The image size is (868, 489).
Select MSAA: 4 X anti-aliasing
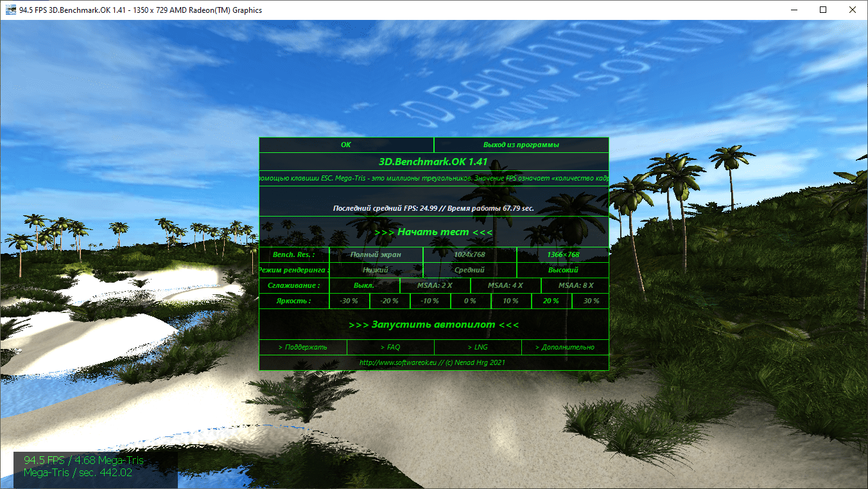(506, 285)
